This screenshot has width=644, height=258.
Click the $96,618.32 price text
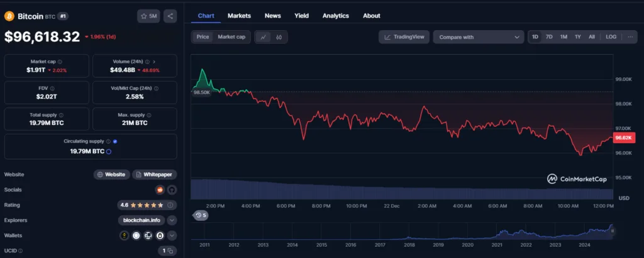(42, 37)
